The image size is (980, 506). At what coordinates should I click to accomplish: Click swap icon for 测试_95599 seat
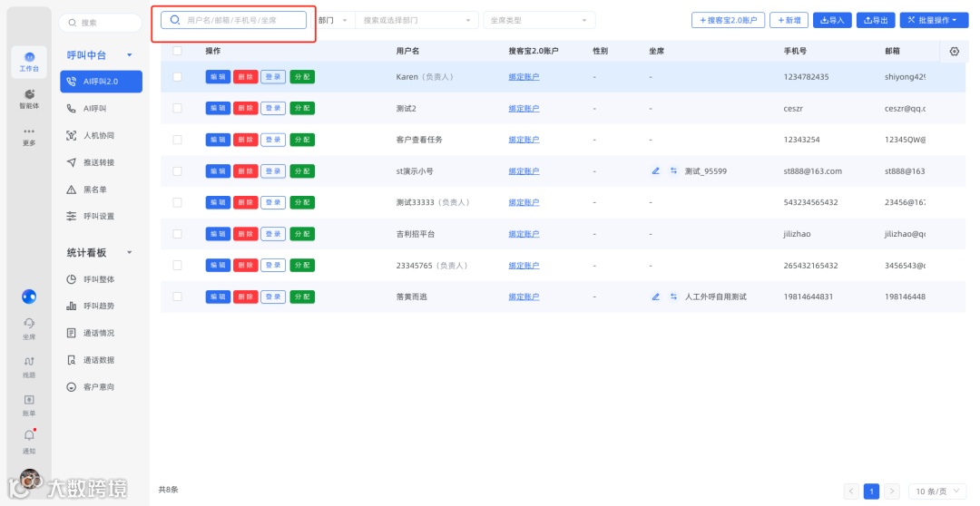[673, 171]
